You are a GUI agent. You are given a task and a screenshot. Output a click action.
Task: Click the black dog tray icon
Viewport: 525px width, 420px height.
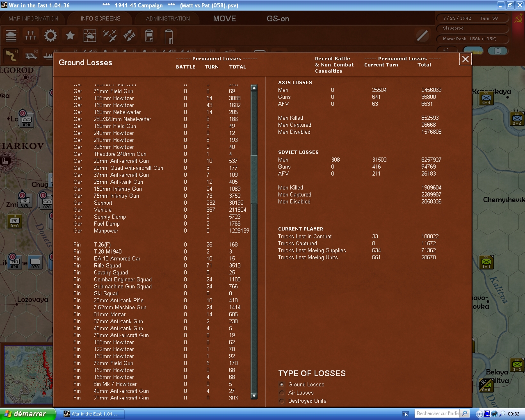(495, 414)
